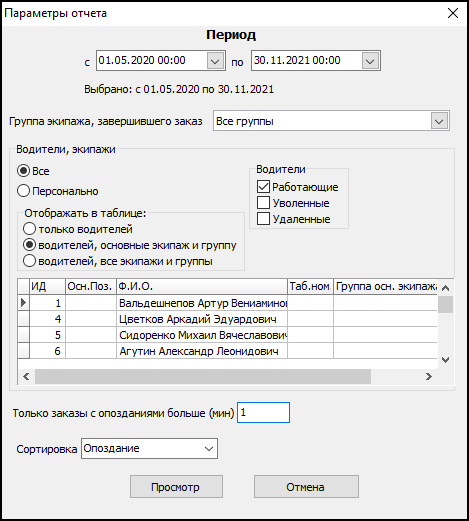Choose the только водителей display option
This screenshot has height=521, width=469.
click(29, 229)
